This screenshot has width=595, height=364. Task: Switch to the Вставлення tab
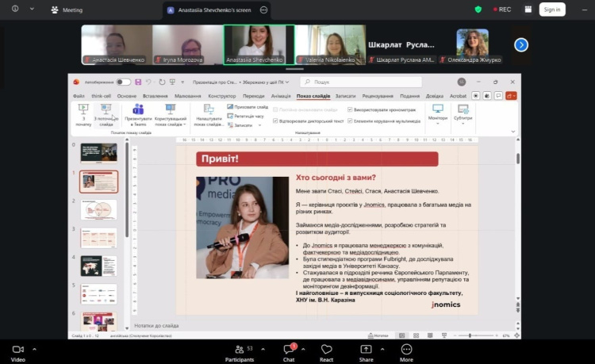coord(155,96)
